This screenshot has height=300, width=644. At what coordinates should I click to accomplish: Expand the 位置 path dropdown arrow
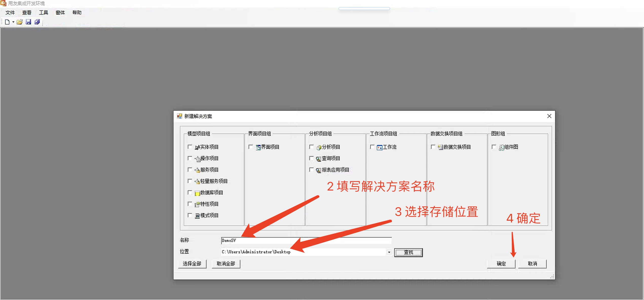[x=389, y=252]
